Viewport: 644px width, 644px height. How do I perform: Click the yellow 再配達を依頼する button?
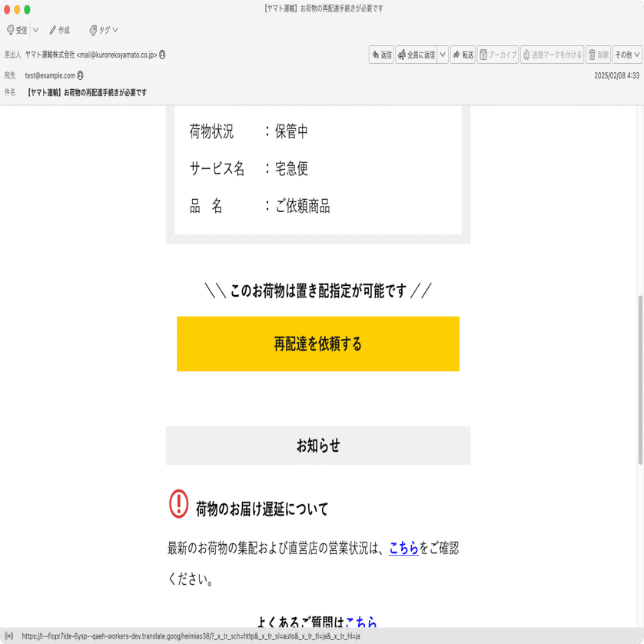pyautogui.click(x=317, y=344)
